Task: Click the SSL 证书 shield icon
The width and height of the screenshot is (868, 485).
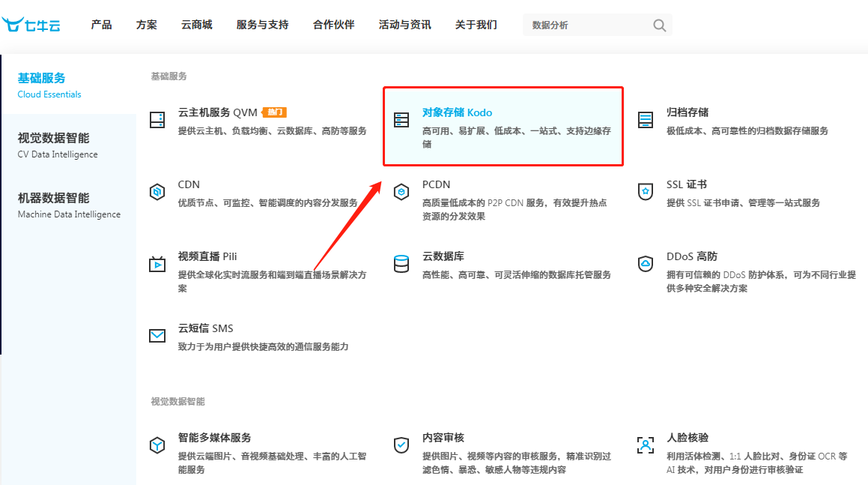Action: click(x=646, y=192)
